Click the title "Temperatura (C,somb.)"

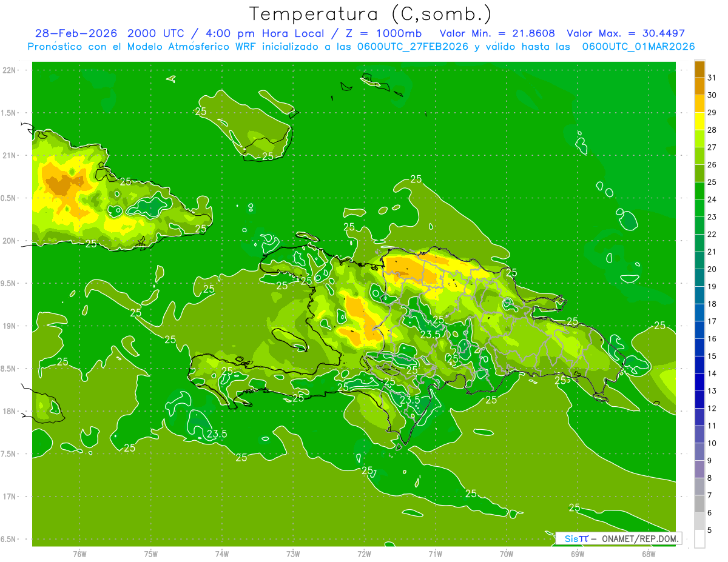pyautogui.click(x=371, y=14)
